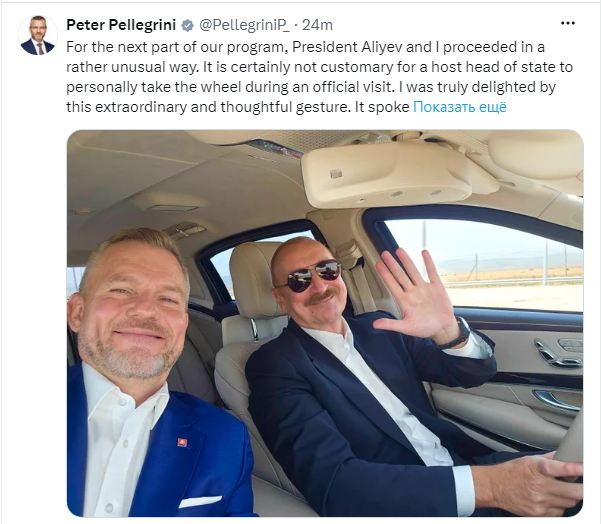
Task: Click the tweet text about President Aliyev
Action: pos(319,77)
